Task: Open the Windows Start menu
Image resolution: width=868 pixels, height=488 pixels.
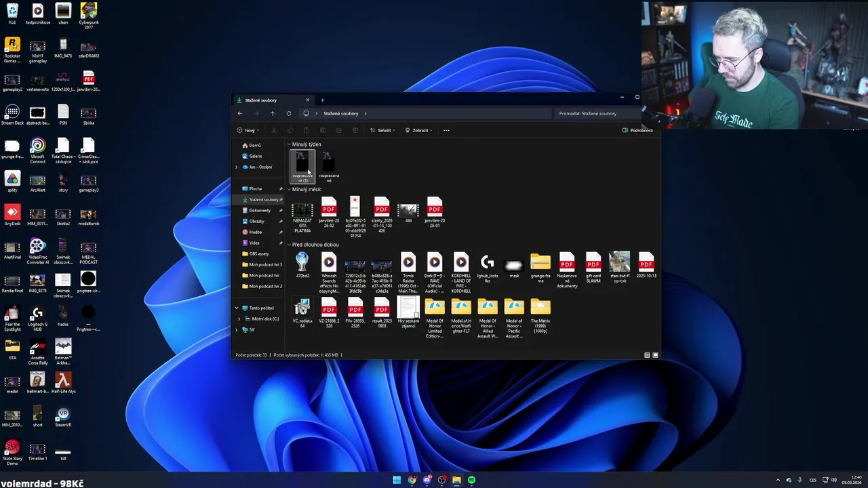Action: [x=397, y=480]
